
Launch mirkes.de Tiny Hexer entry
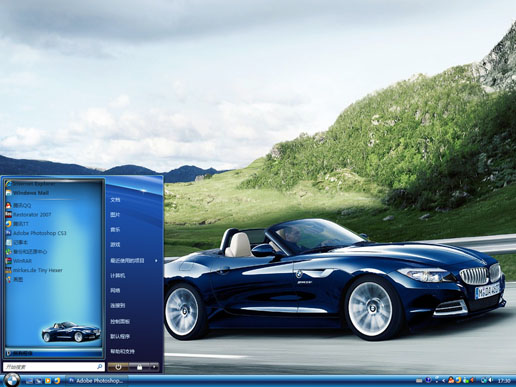(x=34, y=270)
